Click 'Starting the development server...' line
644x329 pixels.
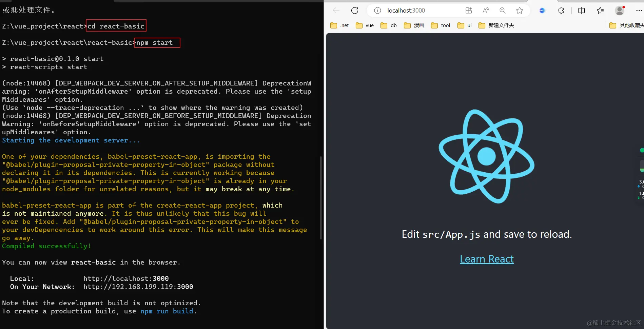point(71,140)
